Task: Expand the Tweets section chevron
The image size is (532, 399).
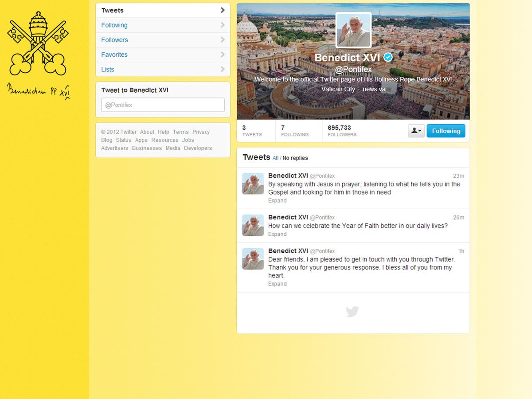Action: coord(222,10)
